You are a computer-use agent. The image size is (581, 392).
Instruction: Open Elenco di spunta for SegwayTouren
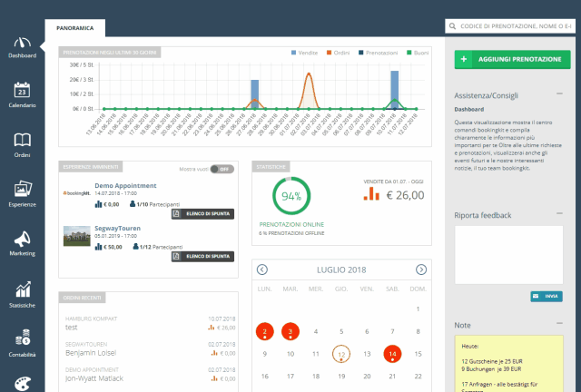pos(202,257)
